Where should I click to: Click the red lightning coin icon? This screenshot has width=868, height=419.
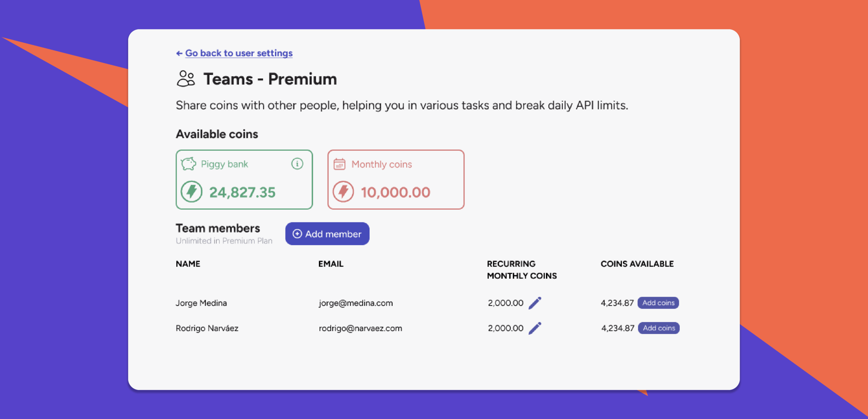tap(343, 192)
